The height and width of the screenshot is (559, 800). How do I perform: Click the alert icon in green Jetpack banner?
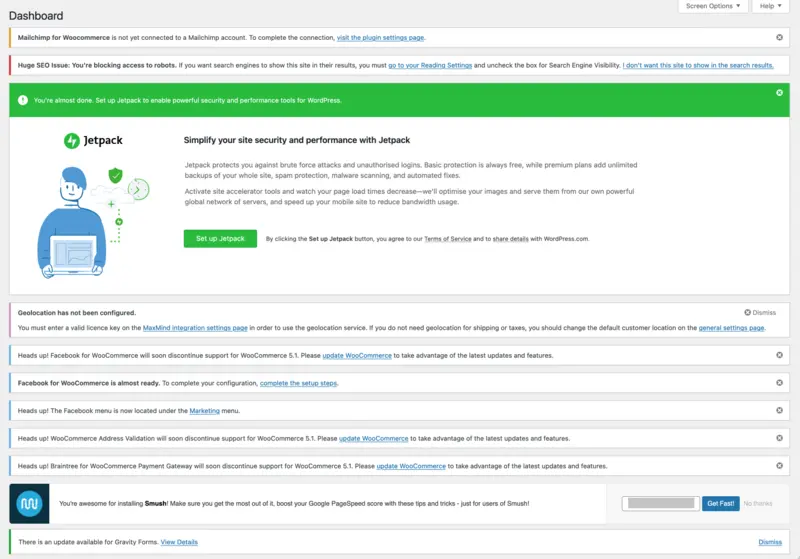(23, 100)
